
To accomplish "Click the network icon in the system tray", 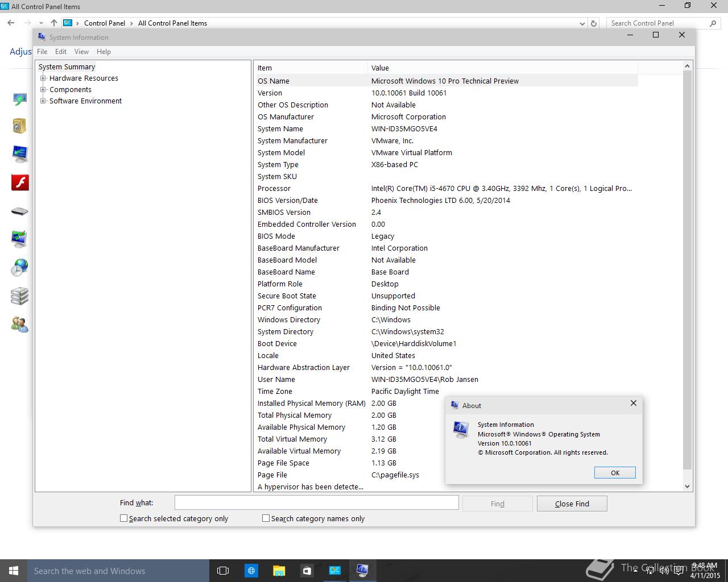I will point(650,571).
